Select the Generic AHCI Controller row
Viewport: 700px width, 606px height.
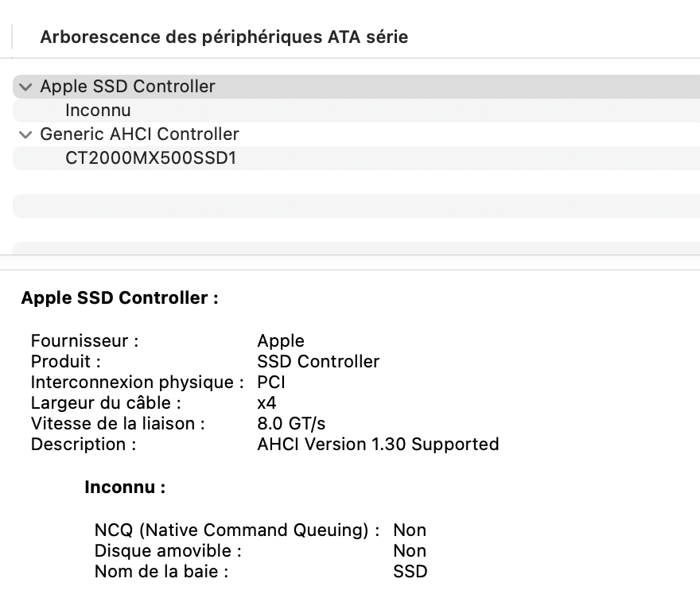pyautogui.click(x=139, y=134)
